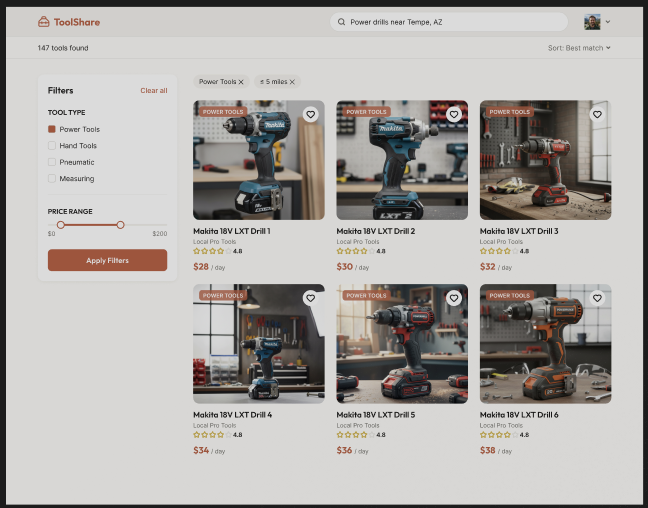Expand the account menu chevron
648x508 pixels.
tap(608, 22)
